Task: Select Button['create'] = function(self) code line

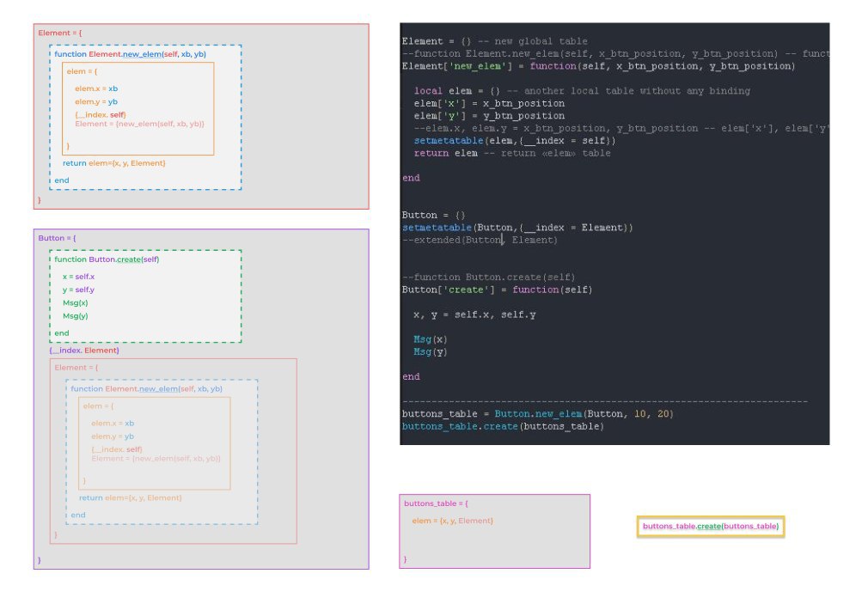Action: pos(497,290)
